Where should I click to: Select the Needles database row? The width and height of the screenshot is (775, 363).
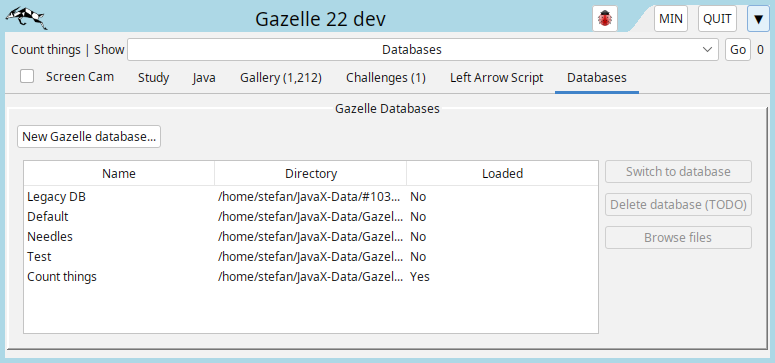(311, 236)
